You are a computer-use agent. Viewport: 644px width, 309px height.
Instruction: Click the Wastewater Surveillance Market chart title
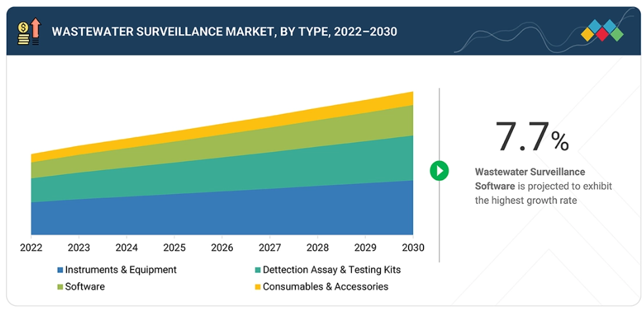pos(224,32)
